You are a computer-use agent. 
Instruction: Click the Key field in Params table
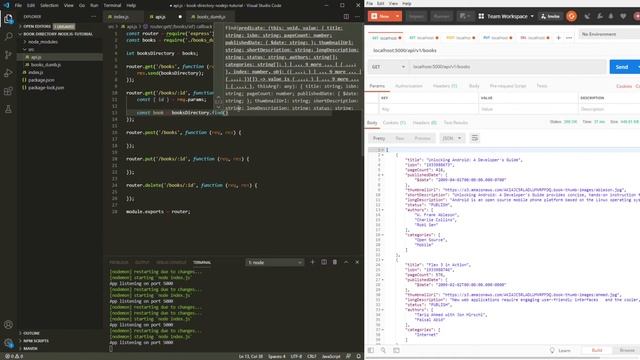point(428,109)
